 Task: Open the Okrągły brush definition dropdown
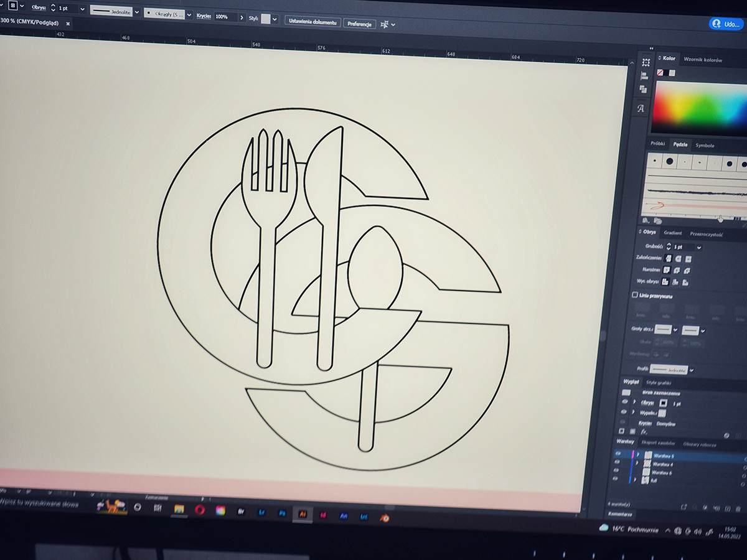[189, 14]
